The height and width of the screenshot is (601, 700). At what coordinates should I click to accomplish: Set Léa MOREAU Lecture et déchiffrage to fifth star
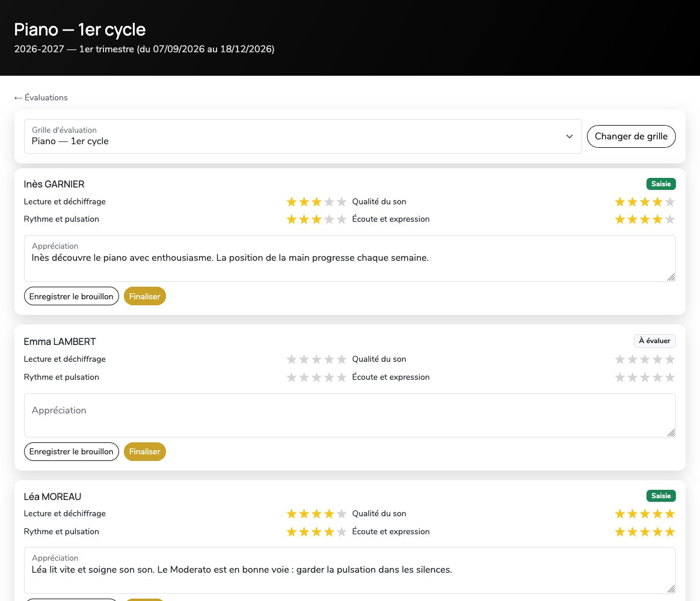(x=342, y=514)
